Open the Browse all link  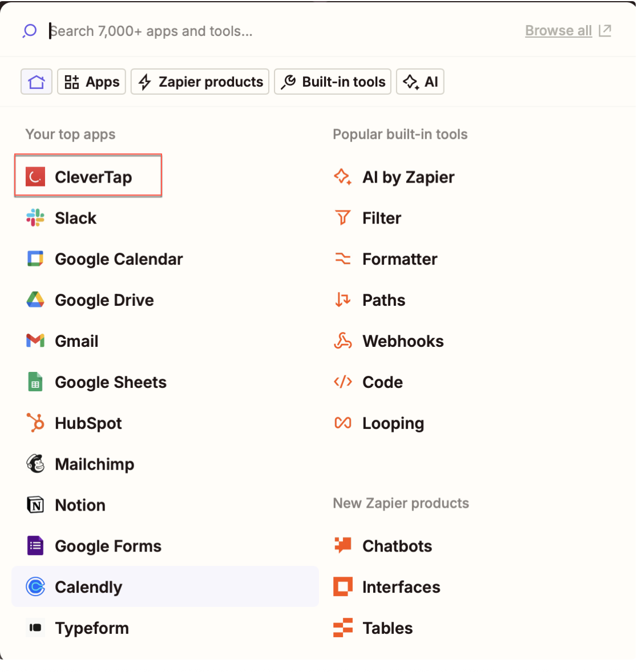[x=558, y=30]
